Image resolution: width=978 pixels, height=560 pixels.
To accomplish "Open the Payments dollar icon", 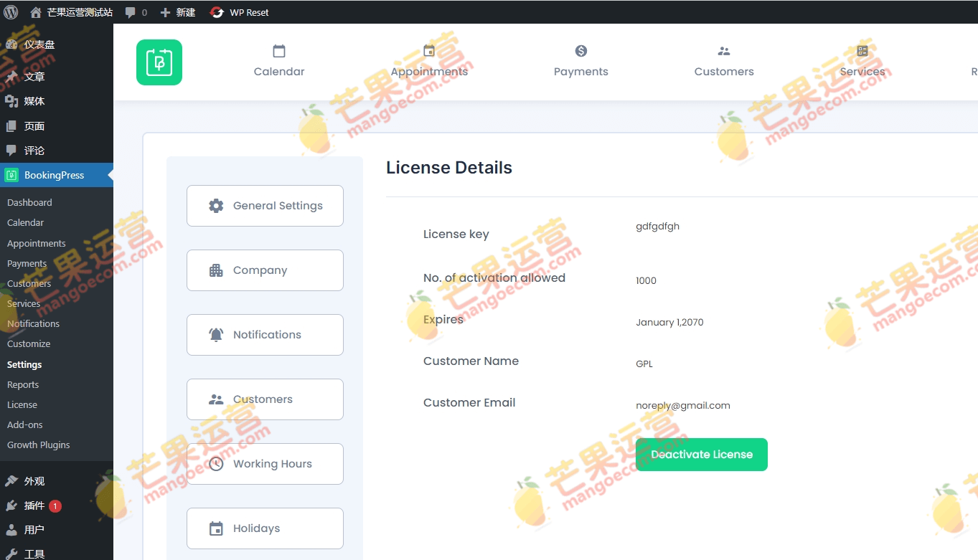I will pyautogui.click(x=580, y=52).
